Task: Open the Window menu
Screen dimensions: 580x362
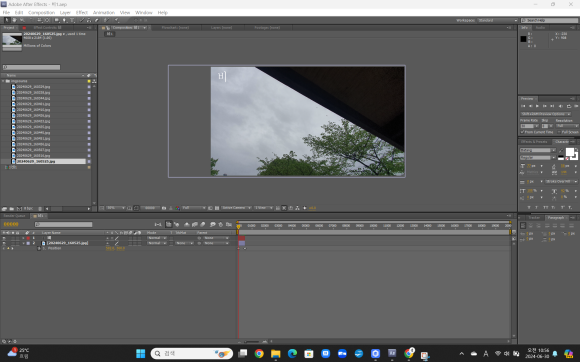Action: pos(144,13)
